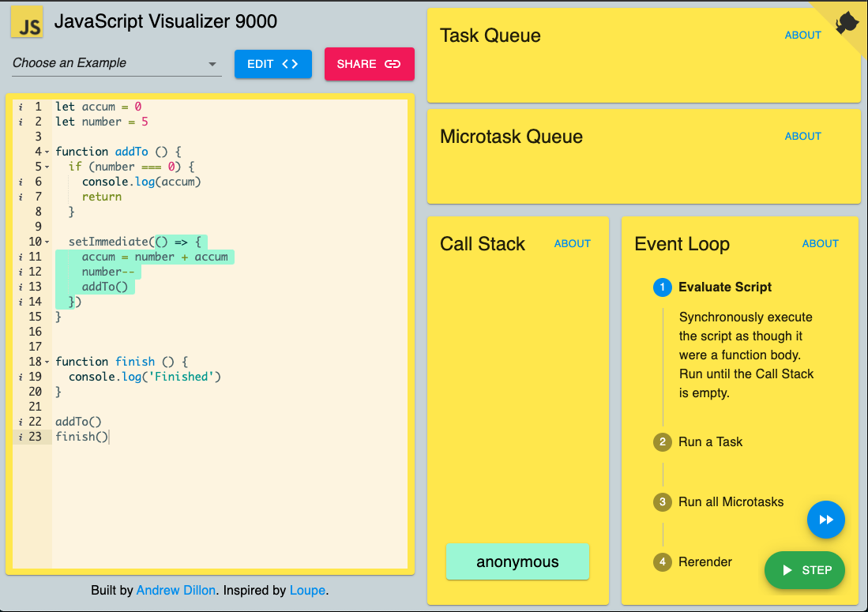Open the Task Queue ABOUT info
Screen dimensions: 868x612
click(802, 35)
